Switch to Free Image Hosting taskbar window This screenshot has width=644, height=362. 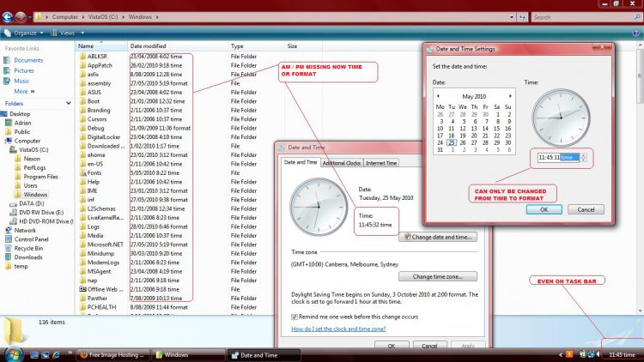pyautogui.click(x=112, y=355)
